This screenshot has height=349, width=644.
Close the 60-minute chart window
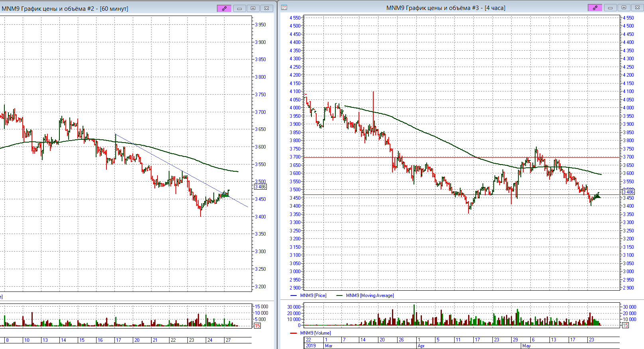click(x=266, y=8)
